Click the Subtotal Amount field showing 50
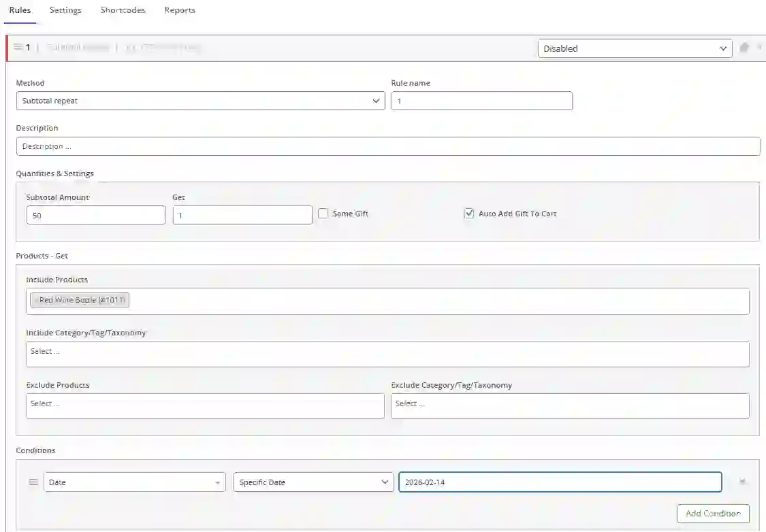Screen dimensions: 766x532 [x=95, y=214]
